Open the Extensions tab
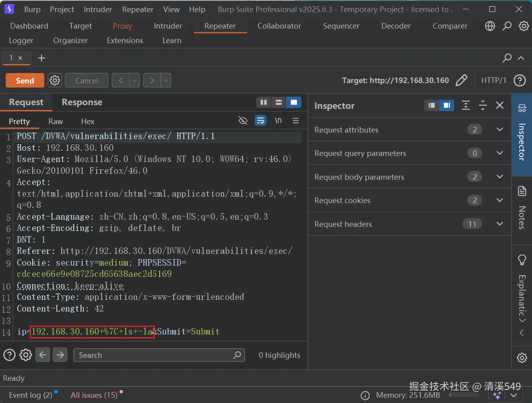This screenshot has width=532, height=403. 125,41
